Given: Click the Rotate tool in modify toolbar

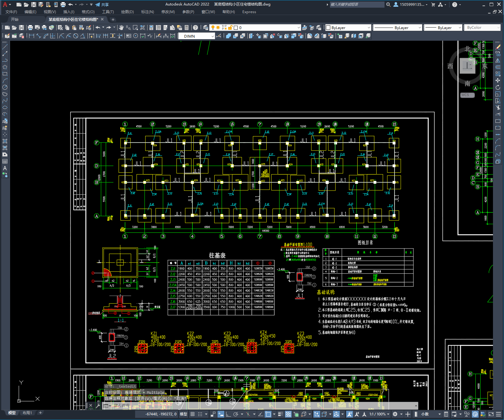Looking at the screenshot, I should [x=498, y=87].
